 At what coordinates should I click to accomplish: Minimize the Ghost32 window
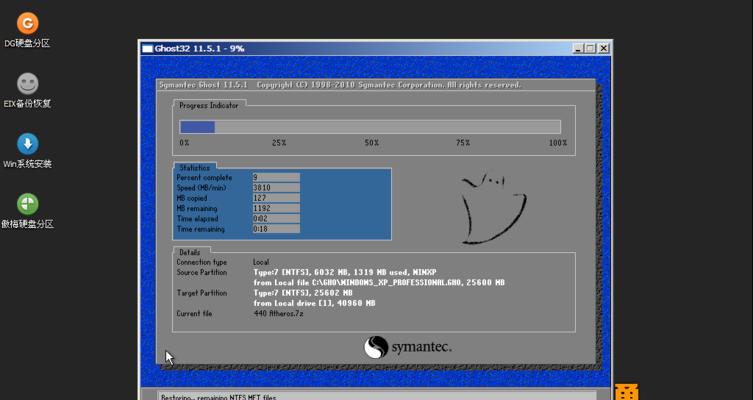(x=578, y=48)
